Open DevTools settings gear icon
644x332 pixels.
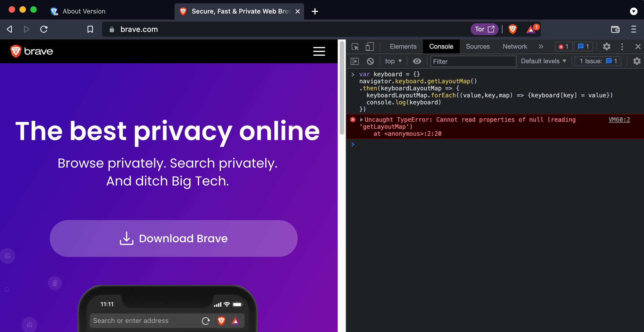606,47
